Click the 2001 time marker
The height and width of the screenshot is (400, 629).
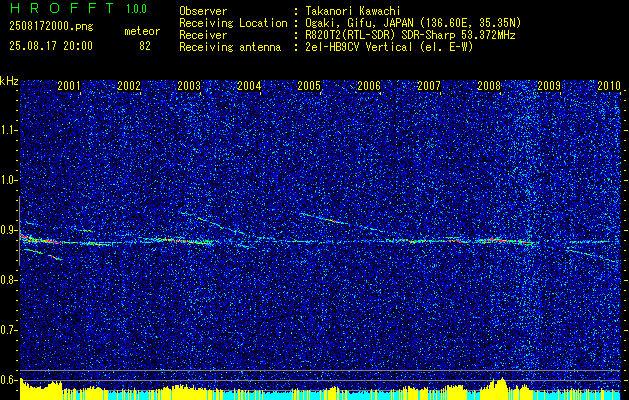click(x=69, y=85)
